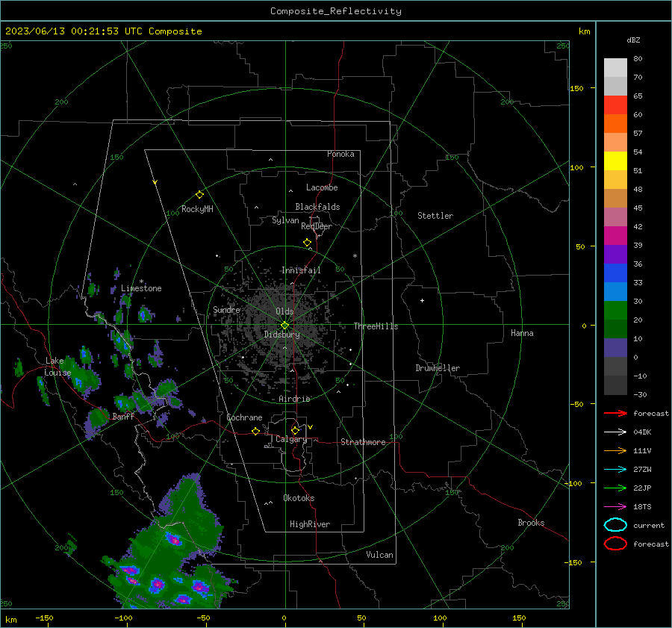Click the yellow diamond marker below RedDeer

[x=308, y=243]
